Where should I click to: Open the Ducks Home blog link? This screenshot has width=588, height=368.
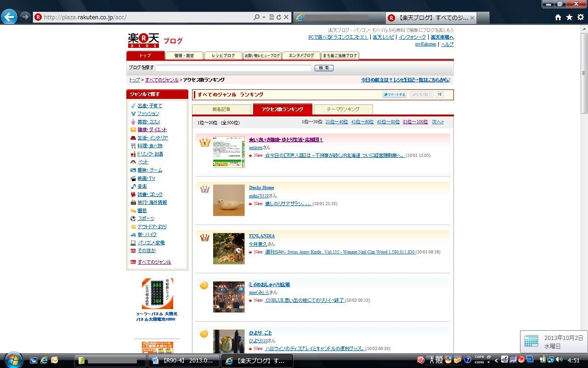coord(261,188)
